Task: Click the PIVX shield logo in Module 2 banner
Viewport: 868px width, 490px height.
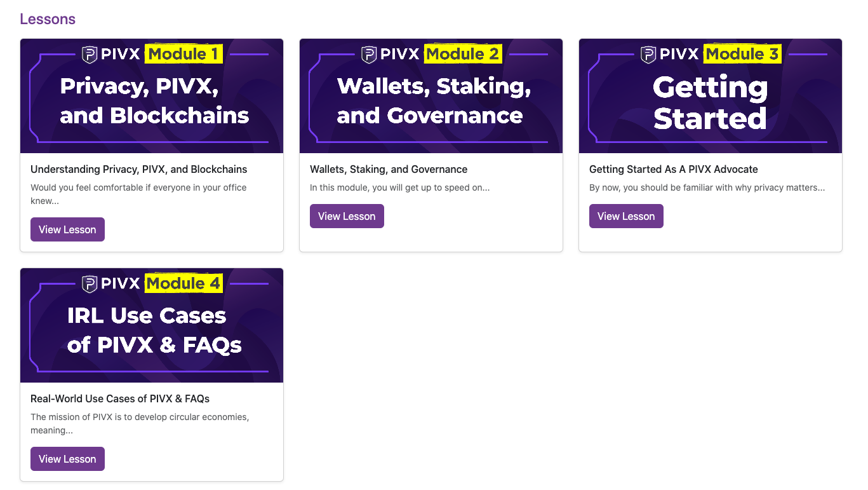Action: click(369, 54)
